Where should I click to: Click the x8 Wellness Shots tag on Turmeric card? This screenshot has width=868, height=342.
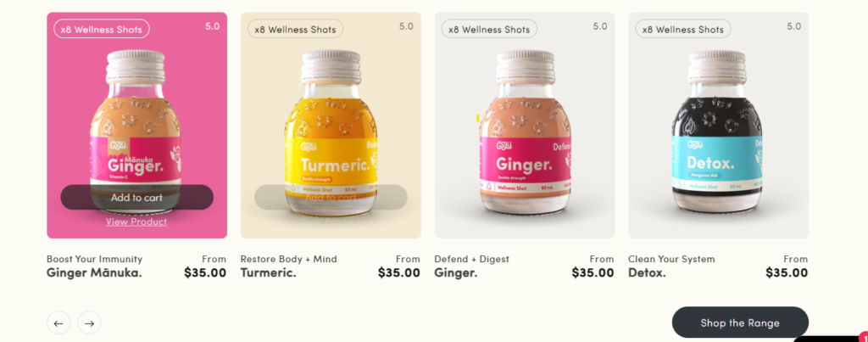295,29
